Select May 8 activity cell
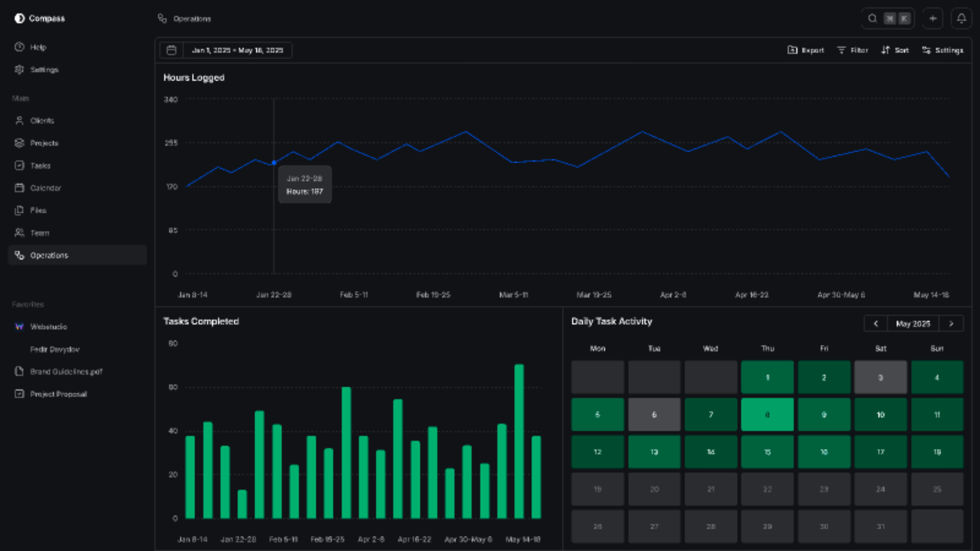This screenshot has width=980, height=551. tap(767, 414)
